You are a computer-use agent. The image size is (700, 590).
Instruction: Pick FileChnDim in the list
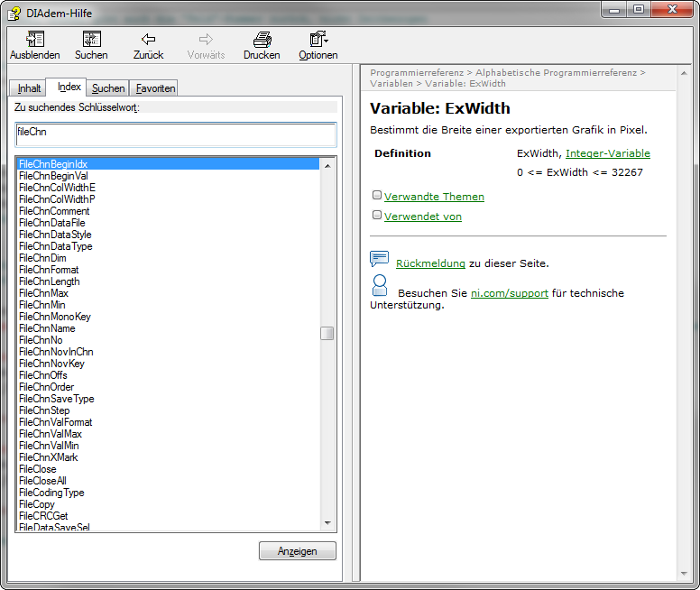tap(42, 258)
